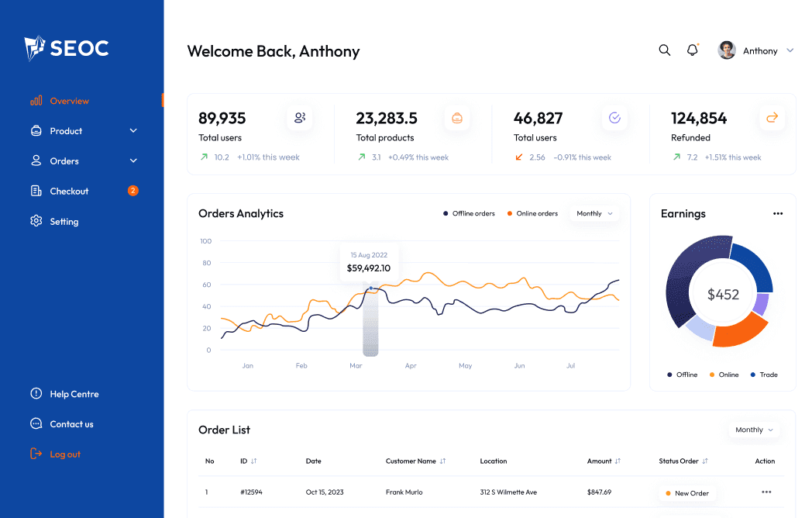Click the SEOC logo

coord(67,48)
